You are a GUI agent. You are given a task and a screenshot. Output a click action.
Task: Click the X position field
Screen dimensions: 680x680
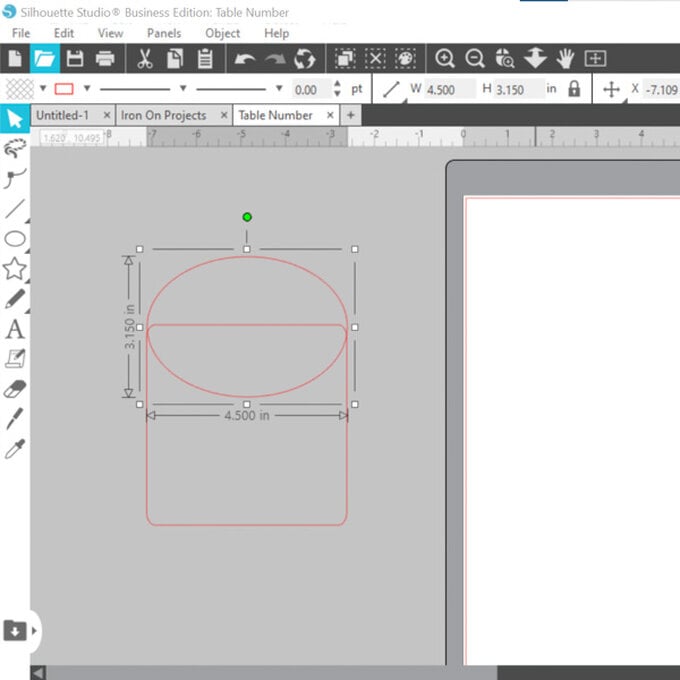(661, 89)
